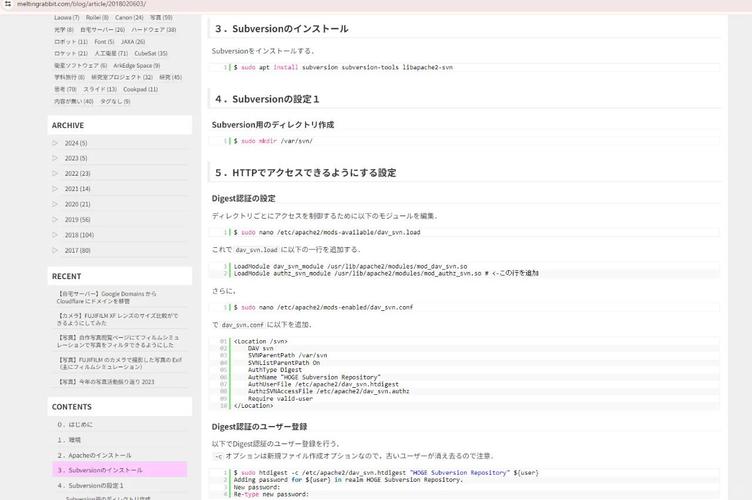Expand the 2024 archive arrow

point(58,143)
